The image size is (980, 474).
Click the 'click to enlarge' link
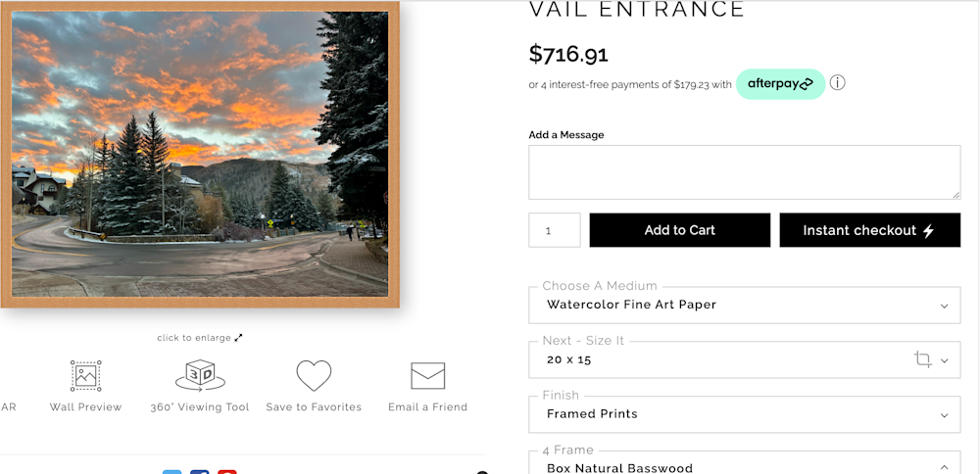(x=194, y=338)
